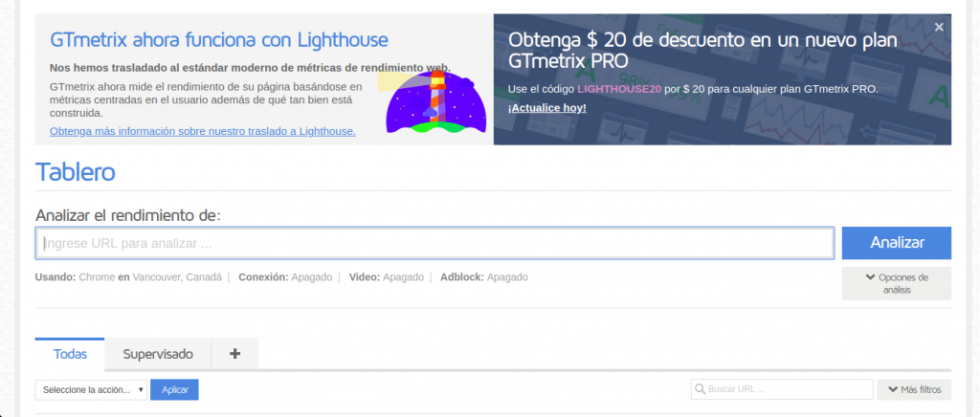This screenshot has height=417, width=980.
Task: Click the Vancouver, Canadá location setting
Action: click(x=177, y=277)
